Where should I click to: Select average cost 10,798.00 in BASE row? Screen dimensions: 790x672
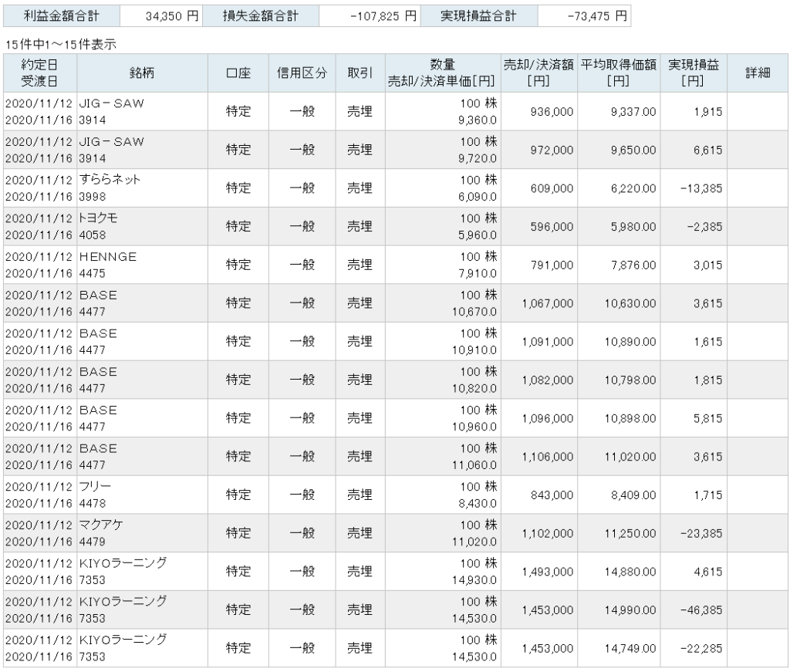630,380
